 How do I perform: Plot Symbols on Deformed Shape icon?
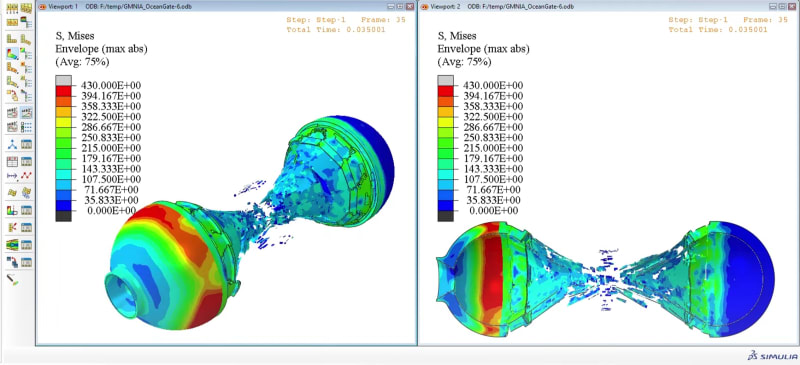[x=12, y=67]
